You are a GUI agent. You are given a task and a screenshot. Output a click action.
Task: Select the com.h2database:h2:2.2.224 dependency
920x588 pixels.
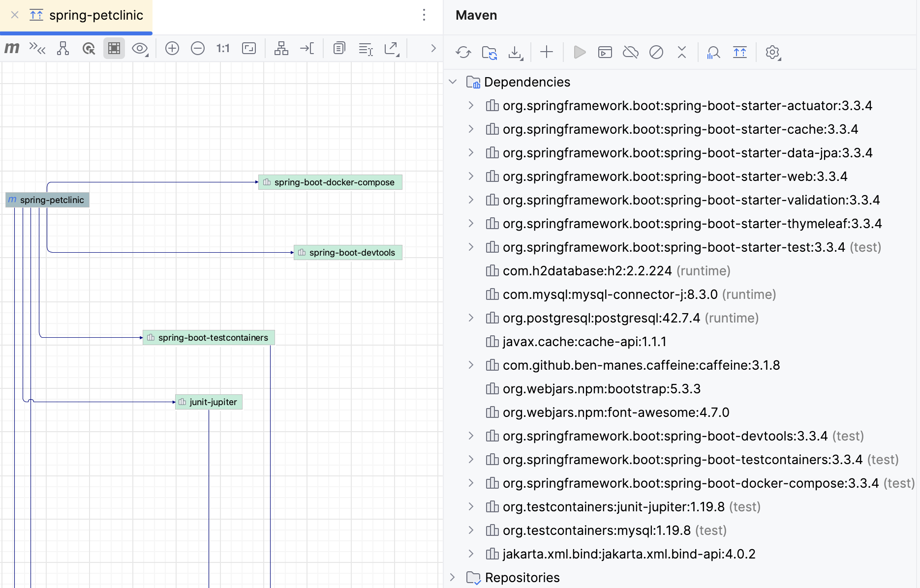tap(586, 271)
